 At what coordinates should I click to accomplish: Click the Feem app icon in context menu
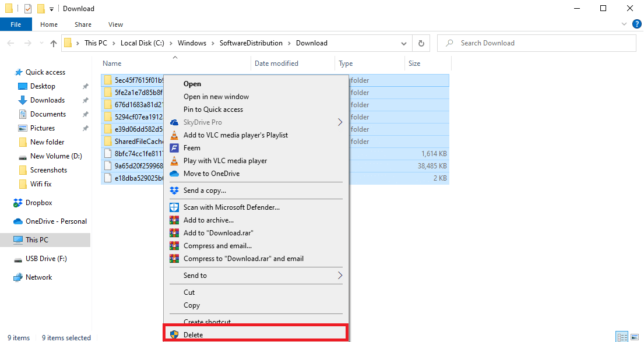click(174, 148)
